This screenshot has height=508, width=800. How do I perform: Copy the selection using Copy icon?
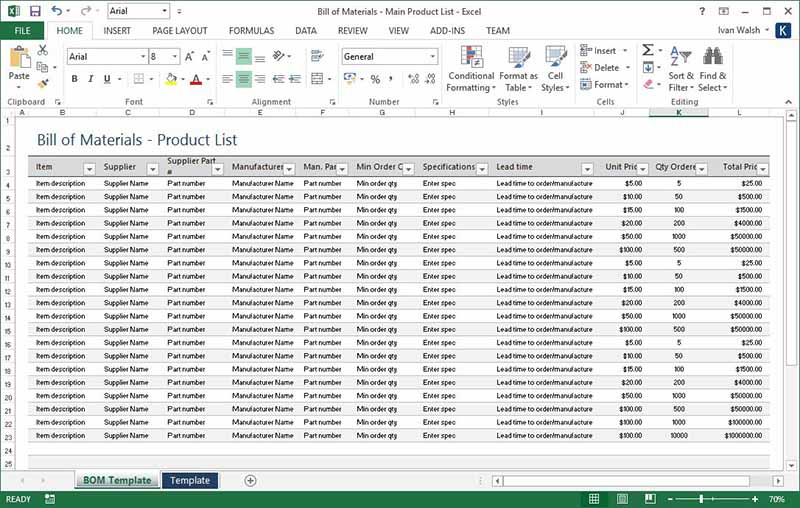pyautogui.click(x=42, y=67)
